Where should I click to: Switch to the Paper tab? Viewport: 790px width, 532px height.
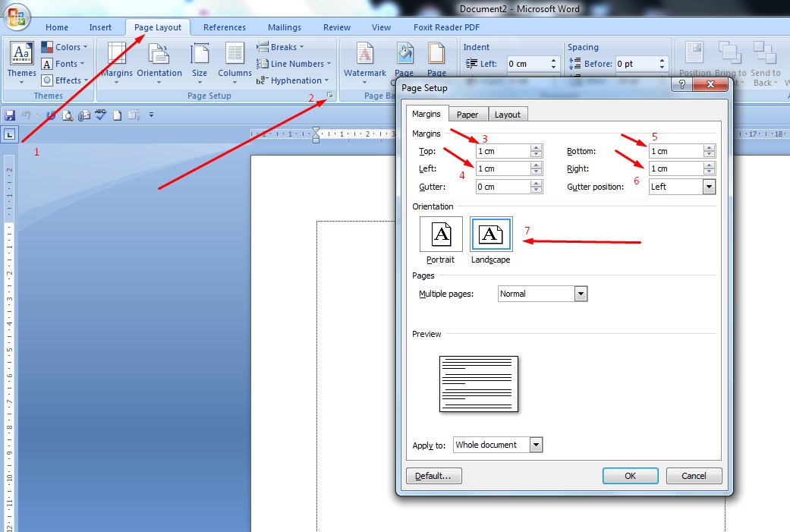[x=467, y=113]
